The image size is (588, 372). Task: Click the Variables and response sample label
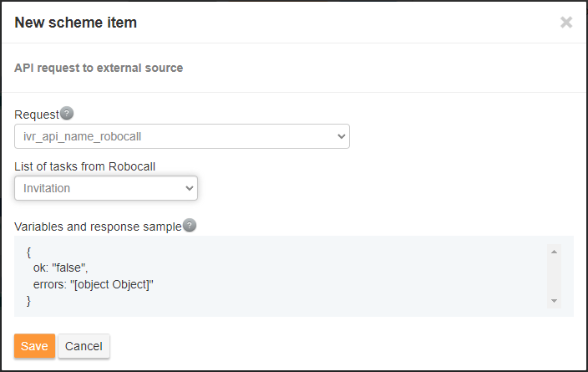[x=98, y=226]
